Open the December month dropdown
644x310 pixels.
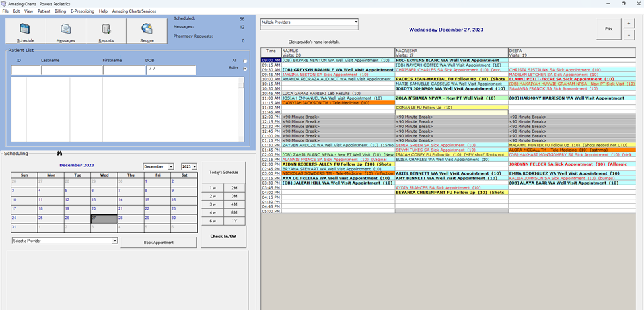point(170,167)
